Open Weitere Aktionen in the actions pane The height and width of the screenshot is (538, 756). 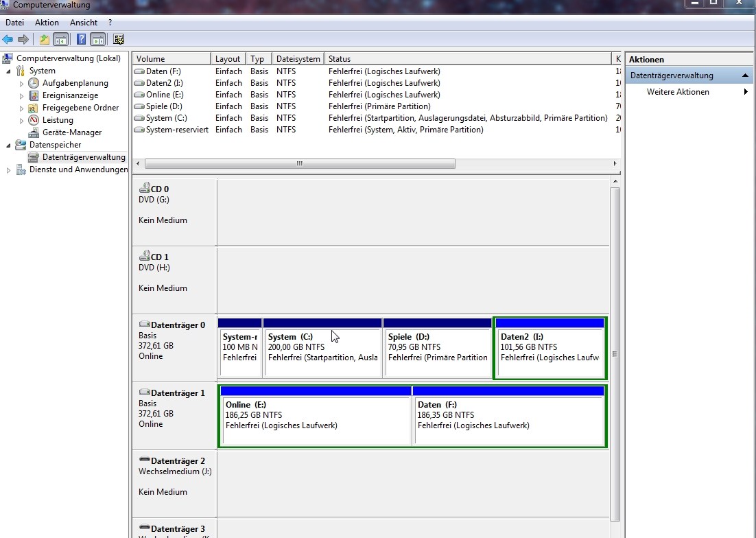pyautogui.click(x=678, y=92)
